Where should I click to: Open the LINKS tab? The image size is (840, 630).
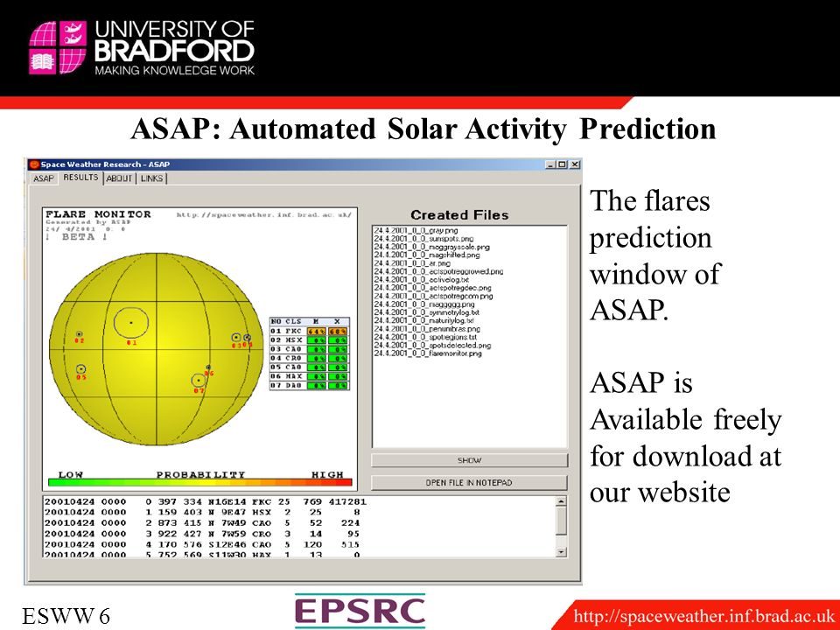pyautogui.click(x=151, y=178)
